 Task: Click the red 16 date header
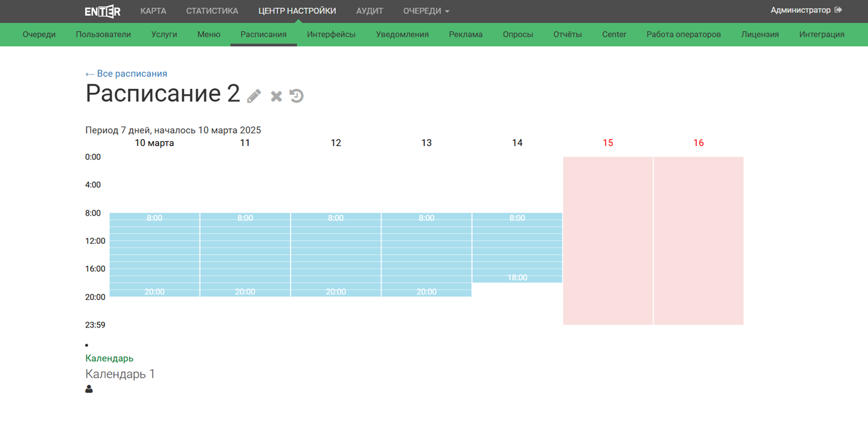(698, 143)
